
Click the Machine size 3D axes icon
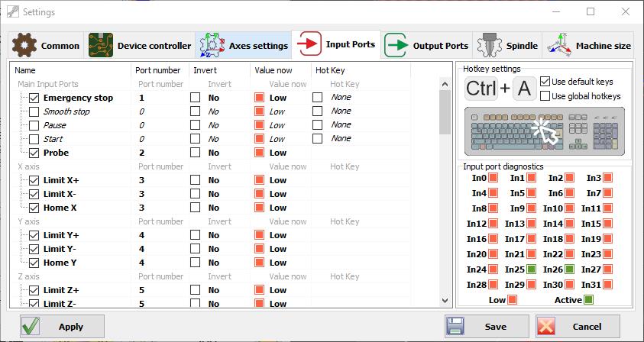559,45
